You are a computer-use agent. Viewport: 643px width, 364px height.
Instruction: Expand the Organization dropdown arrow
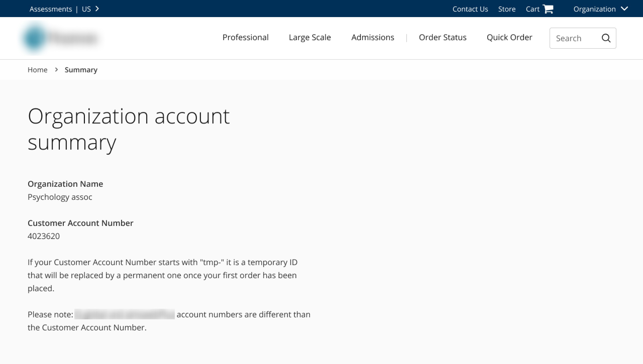(624, 9)
